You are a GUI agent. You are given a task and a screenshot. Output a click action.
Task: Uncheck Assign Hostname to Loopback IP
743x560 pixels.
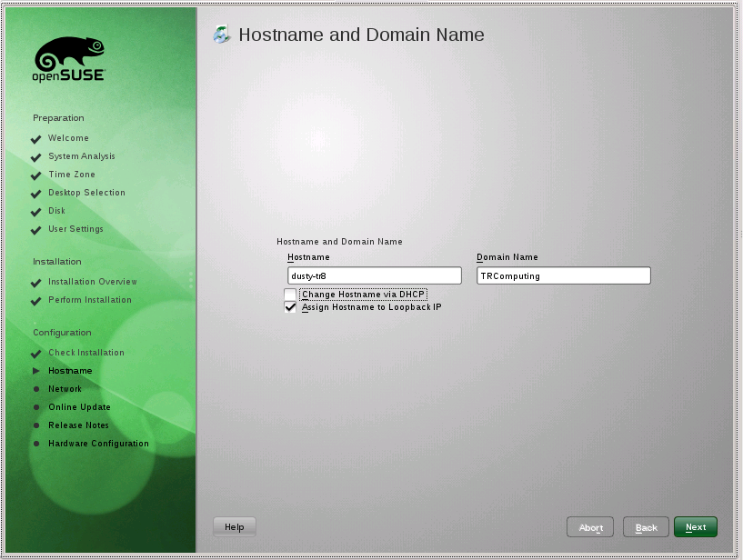(290, 307)
